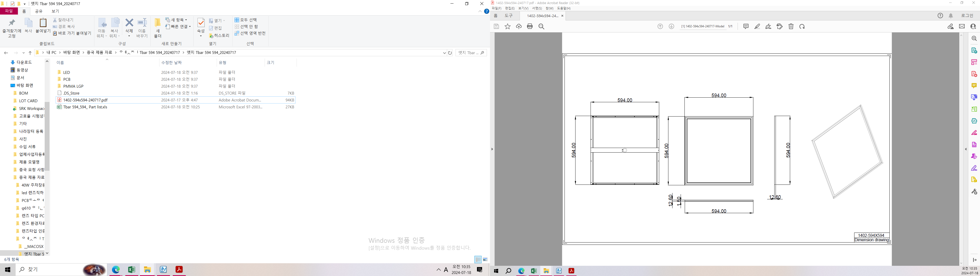The width and height of the screenshot is (980, 276).
Task: Open the recent locations arrow in Explorer
Action: pyautogui.click(x=23, y=53)
